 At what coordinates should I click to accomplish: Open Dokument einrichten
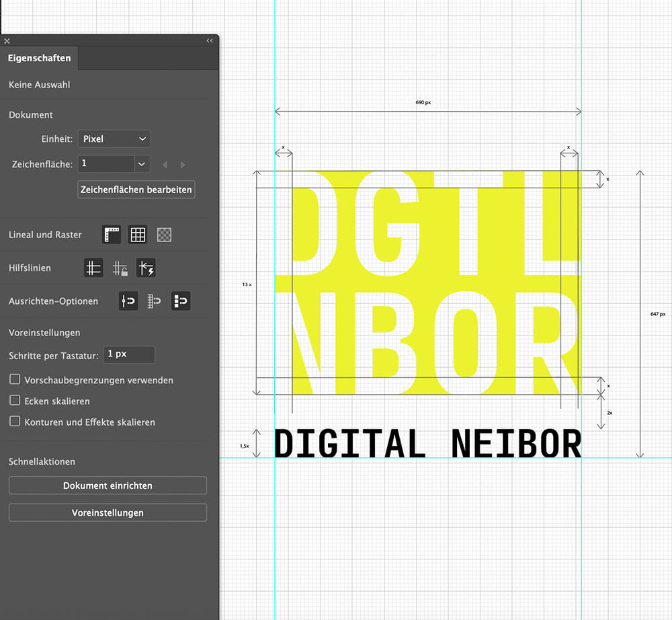point(108,486)
